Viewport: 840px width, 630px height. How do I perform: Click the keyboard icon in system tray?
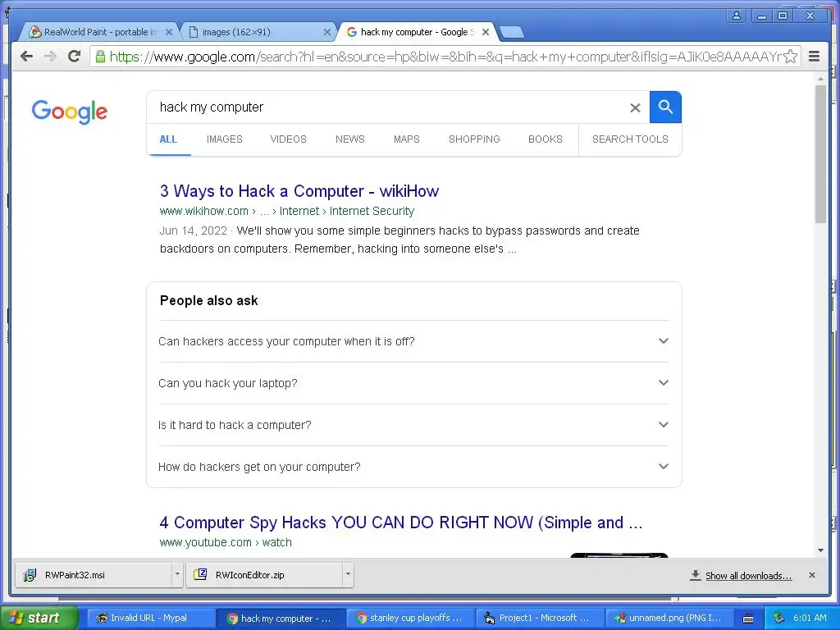tap(748, 619)
